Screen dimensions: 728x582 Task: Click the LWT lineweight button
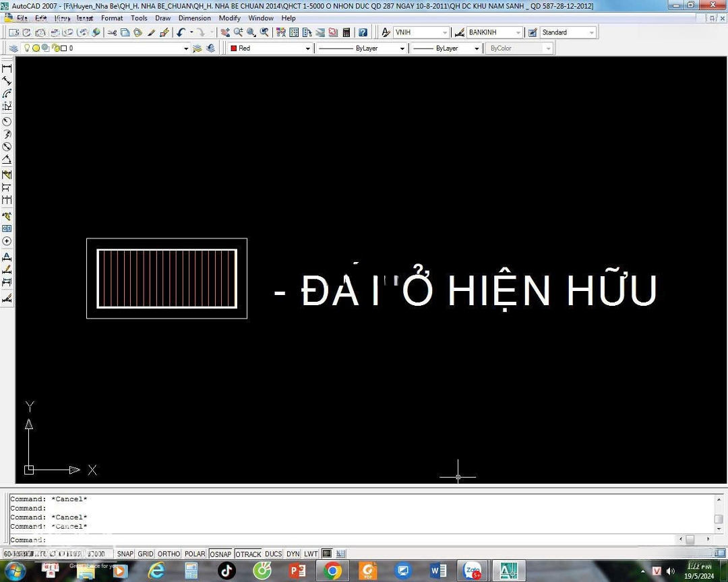311,554
